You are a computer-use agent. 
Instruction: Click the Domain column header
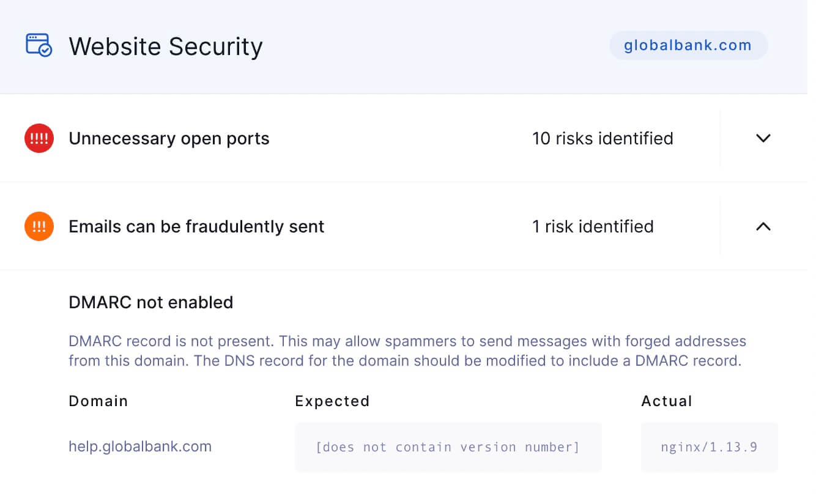[98, 401]
